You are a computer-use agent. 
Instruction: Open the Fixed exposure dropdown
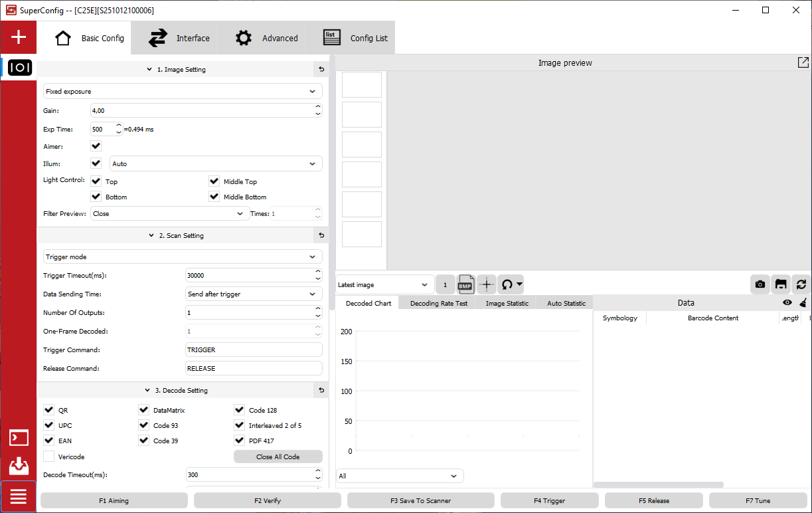(x=183, y=91)
